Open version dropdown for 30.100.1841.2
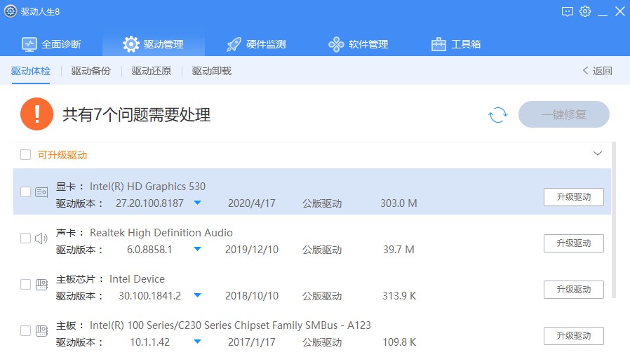 197,295
